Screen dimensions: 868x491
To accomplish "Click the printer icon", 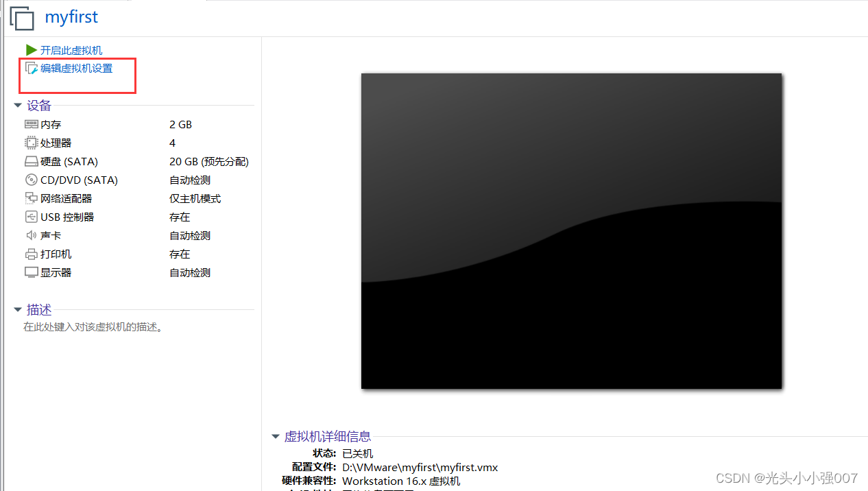I will (32, 254).
